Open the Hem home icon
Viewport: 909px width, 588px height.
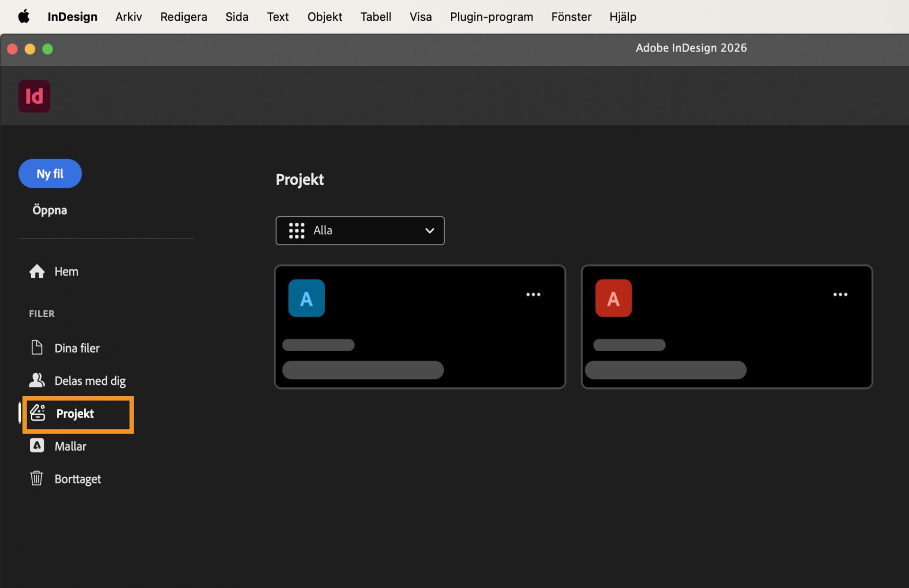[x=37, y=271]
